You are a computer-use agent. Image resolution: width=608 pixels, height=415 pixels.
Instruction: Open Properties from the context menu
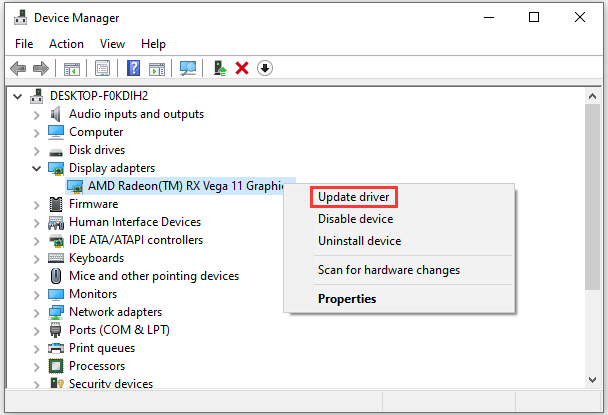click(347, 299)
